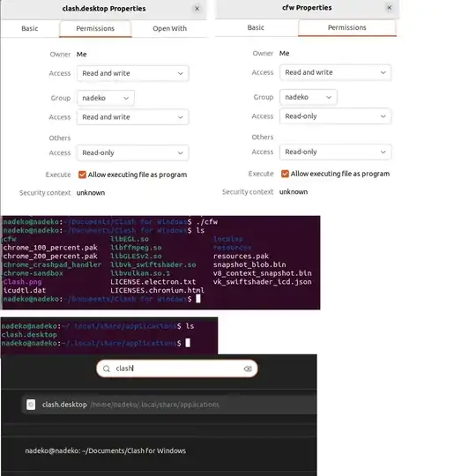Image resolution: width=476 pixels, height=476 pixels.
Task: Open Group nadeko dropdown in clash.desktop Properties
Action: click(106, 98)
